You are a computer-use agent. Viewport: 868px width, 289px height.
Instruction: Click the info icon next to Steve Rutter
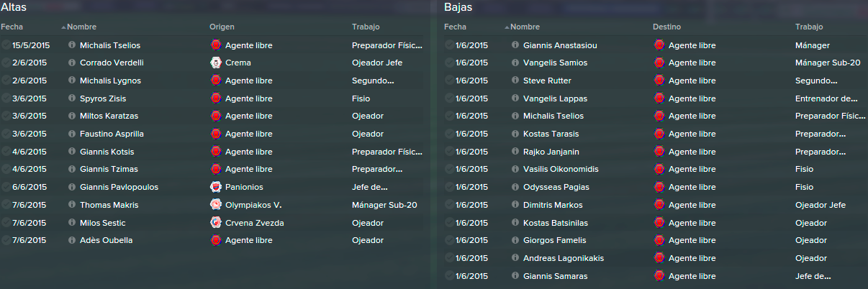click(x=515, y=81)
